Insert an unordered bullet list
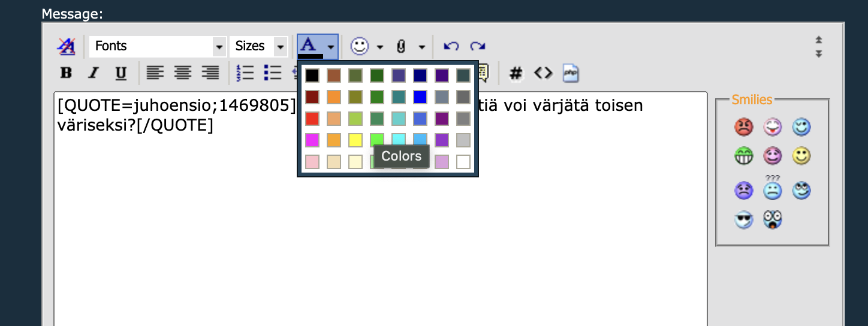This screenshot has height=326, width=868. (273, 73)
